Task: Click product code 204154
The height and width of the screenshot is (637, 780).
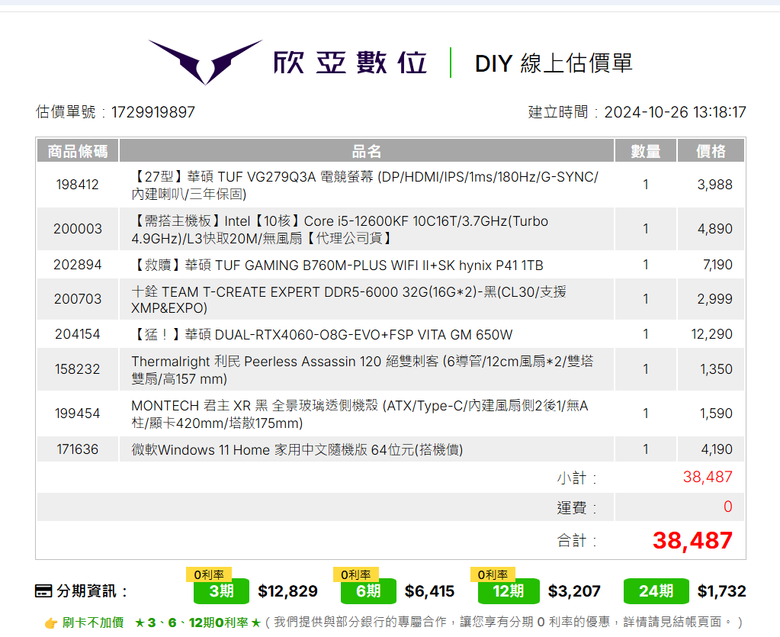Action: tap(78, 334)
